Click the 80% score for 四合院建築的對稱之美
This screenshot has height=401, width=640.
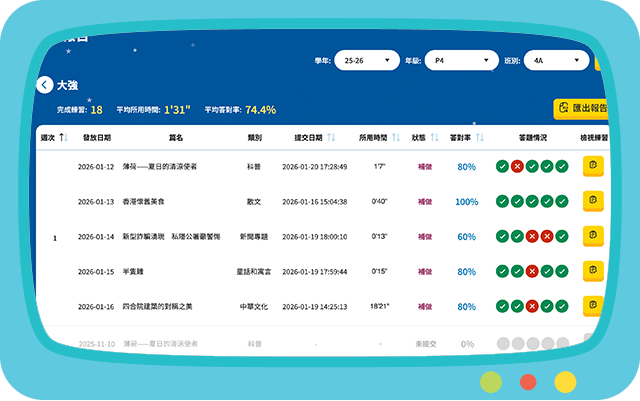pos(467,307)
